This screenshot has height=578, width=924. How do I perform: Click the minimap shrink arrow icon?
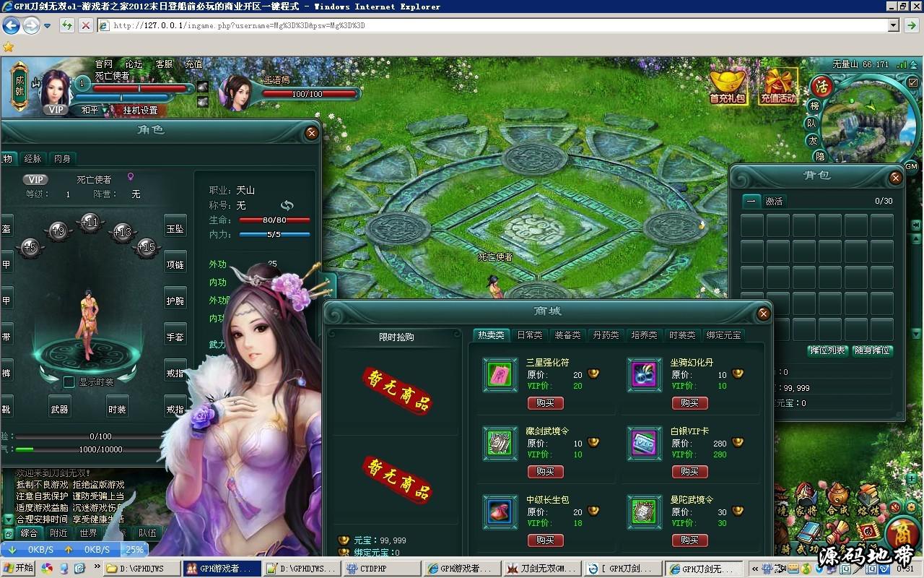coord(914,82)
